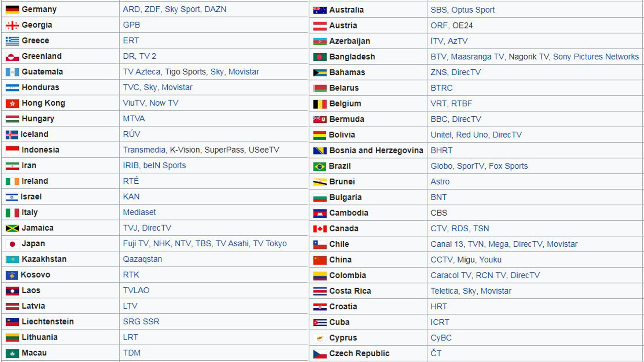The image size is (644, 362).
Task: Click the Canada flag icon
Action: (320, 229)
